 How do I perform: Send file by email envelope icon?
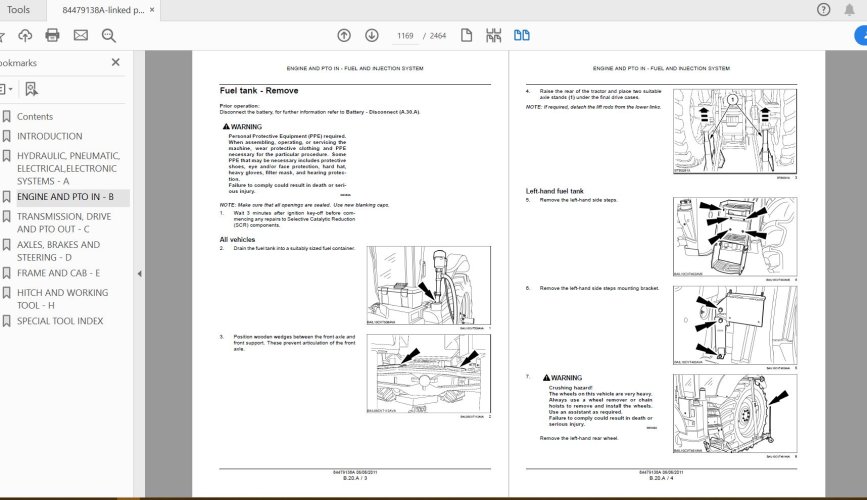(x=81, y=35)
